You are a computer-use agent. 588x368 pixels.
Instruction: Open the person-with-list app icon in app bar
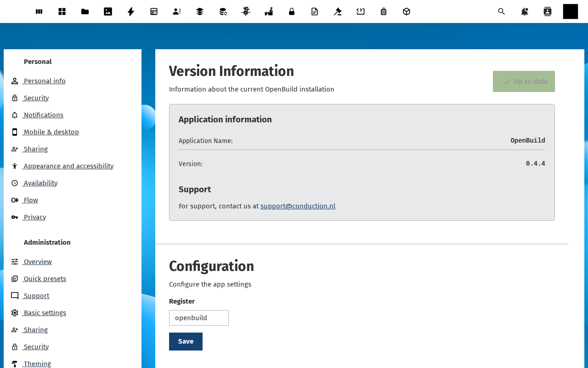(x=177, y=11)
